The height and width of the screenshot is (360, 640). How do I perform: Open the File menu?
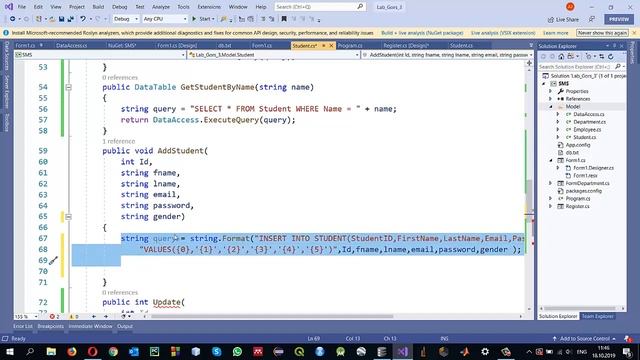pyautogui.click(x=22, y=7)
